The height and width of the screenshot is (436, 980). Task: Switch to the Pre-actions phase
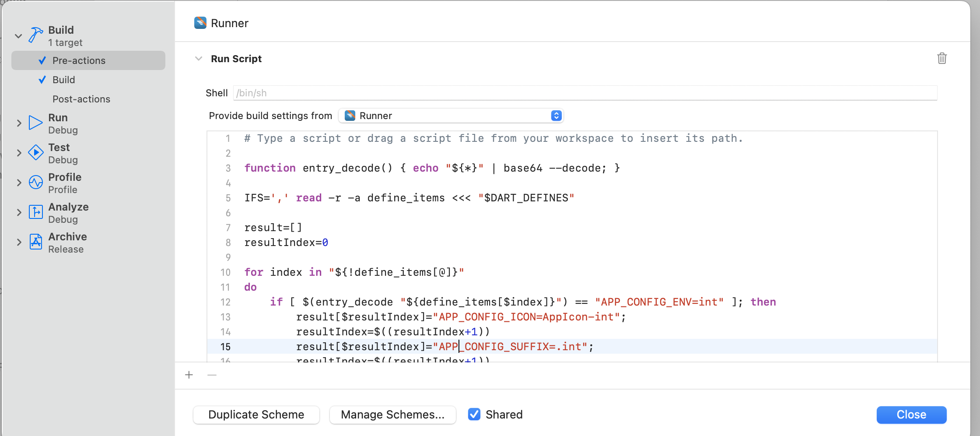pos(79,60)
